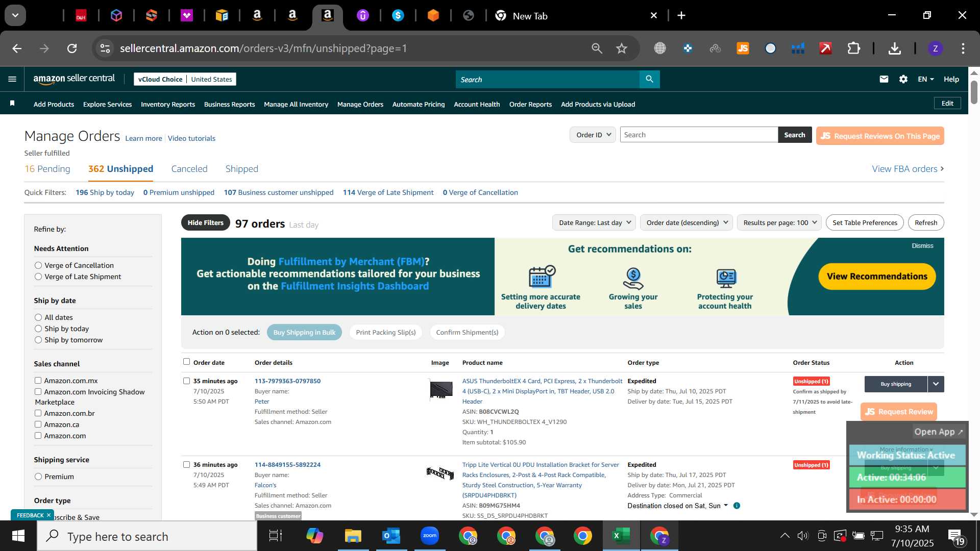Screen dimensions: 980x551
Task: Expand the Buy shipping arrow dropdown
Action: click(x=936, y=384)
